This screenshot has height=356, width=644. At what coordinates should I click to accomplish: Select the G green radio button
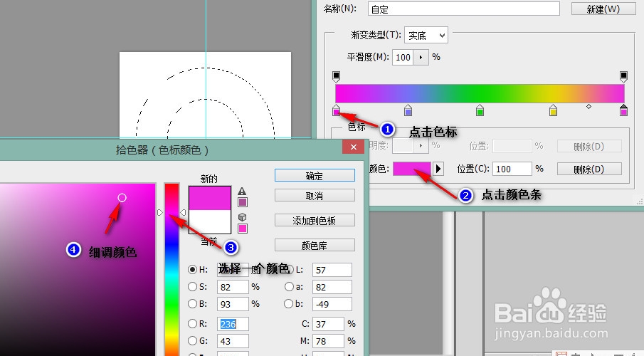tap(192, 341)
